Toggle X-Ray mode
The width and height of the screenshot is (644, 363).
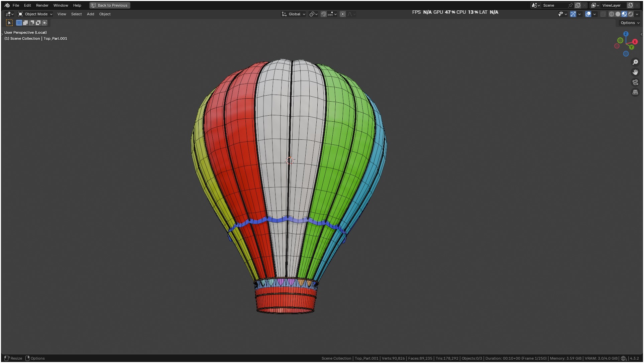click(x=603, y=14)
